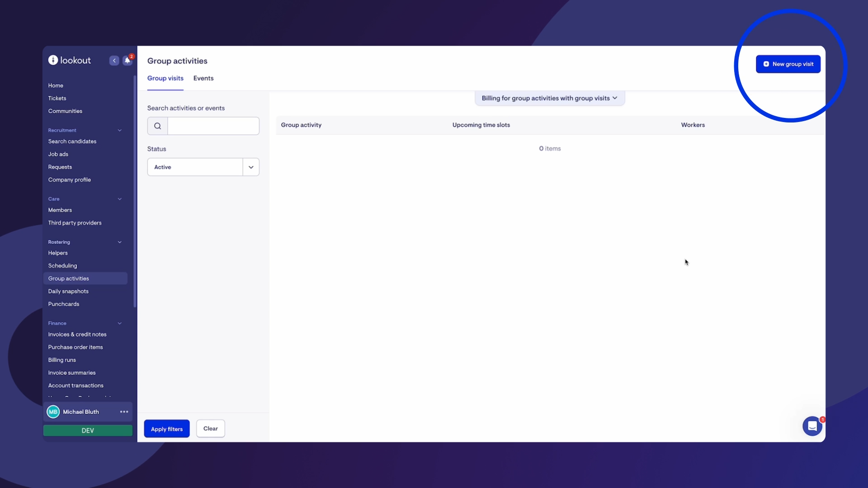The image size is (868, 488).
Task: Click the New group visit button
Action: (x=788, y=64)
